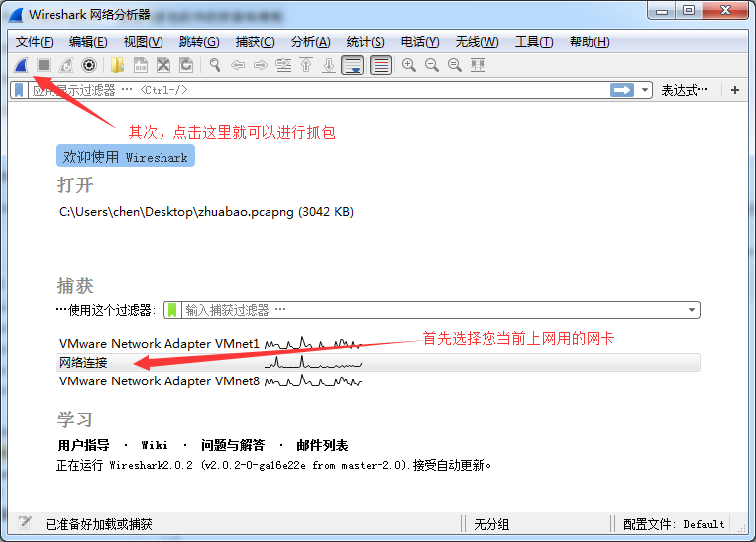The width and height of the screenshot is (756, 542).
Task: Toggle auto-scroll during live capture
Action: pyautogui.click(x=353, y=65)
